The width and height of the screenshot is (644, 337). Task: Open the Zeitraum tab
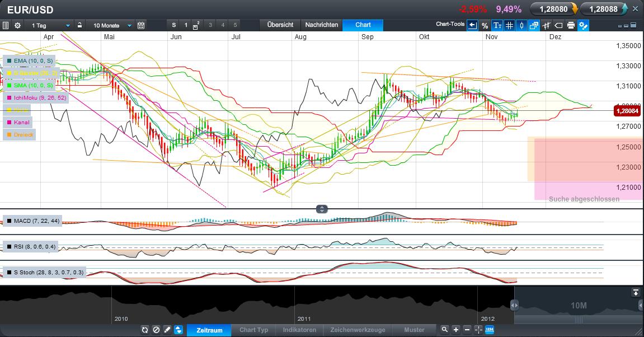click(x=209, y=330)
